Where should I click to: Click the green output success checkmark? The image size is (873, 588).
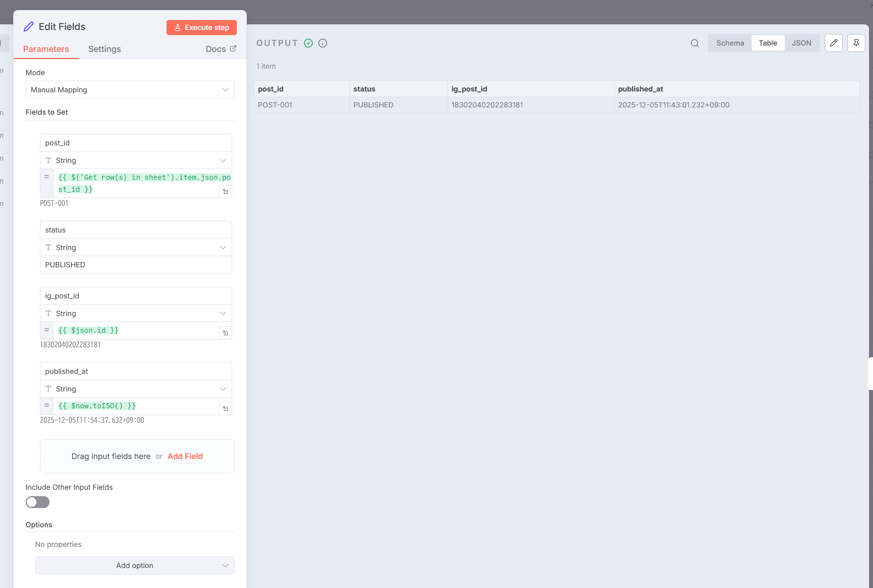coord(308,43)
